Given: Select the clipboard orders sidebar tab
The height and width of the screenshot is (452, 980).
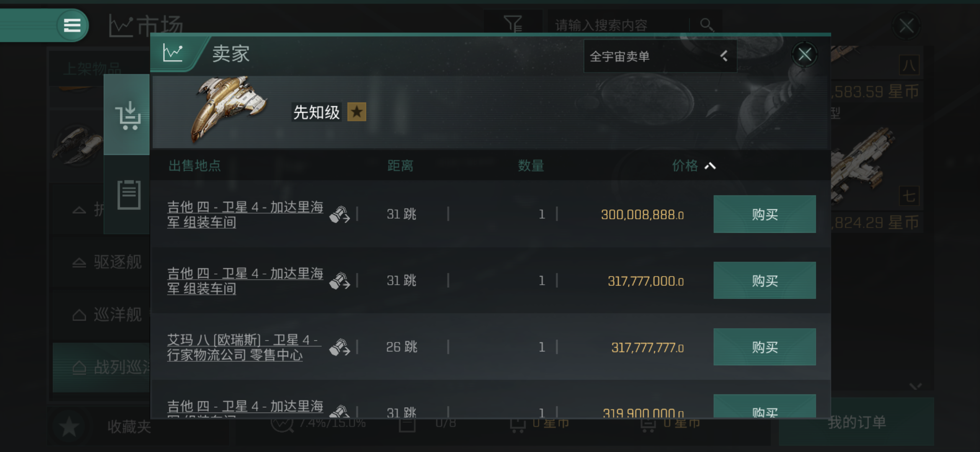Looking at the screenshot, I should click(129, 195).
